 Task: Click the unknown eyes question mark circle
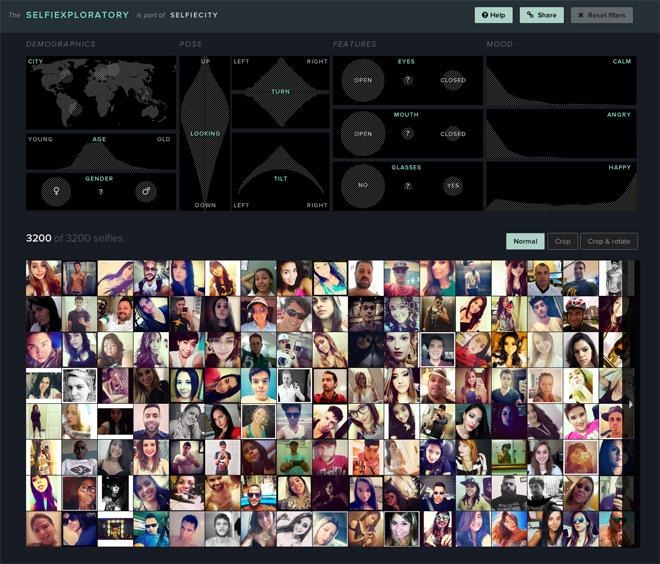pyautogui.click(x=407, y=80)
